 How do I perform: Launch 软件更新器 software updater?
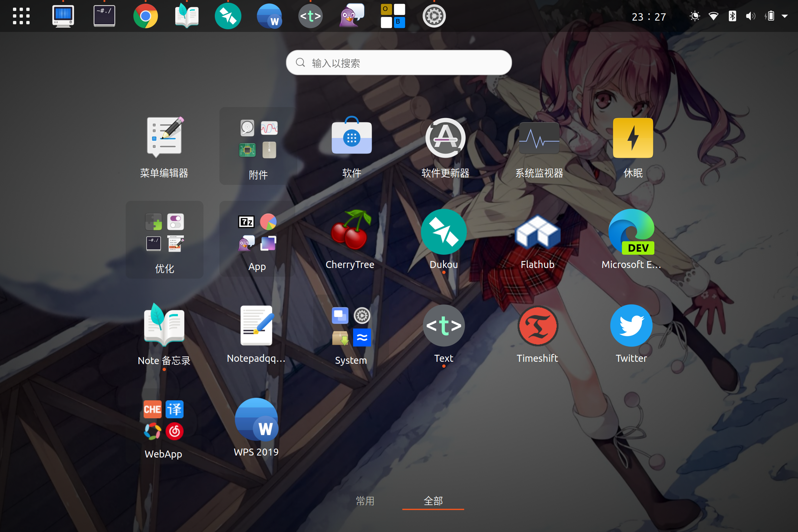click(x=445, y=138)
